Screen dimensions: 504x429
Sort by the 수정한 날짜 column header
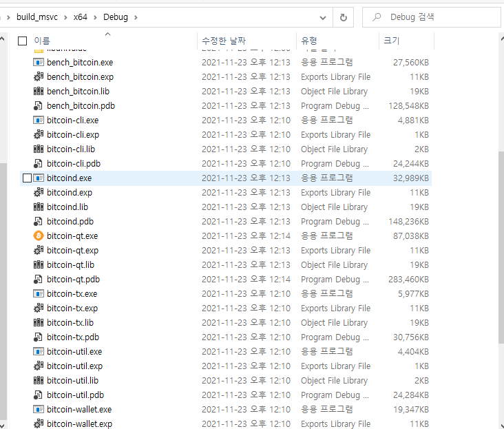pos(224,41)
